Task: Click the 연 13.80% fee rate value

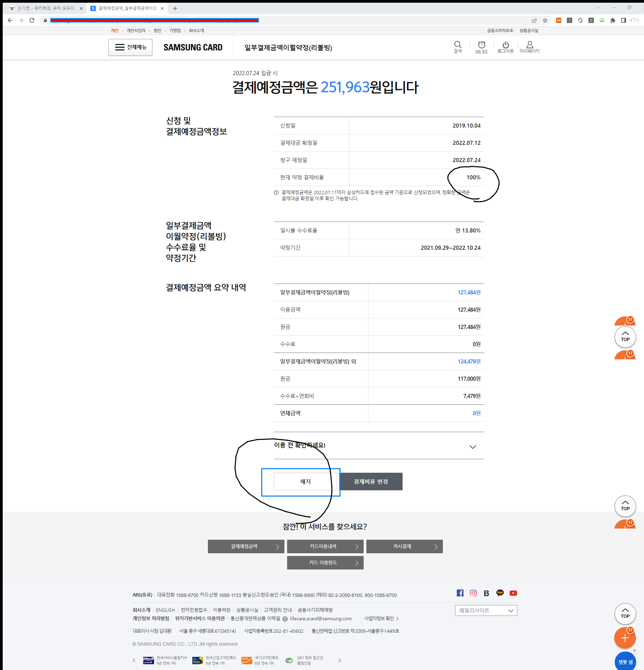Action: click(x=468, y=230)
